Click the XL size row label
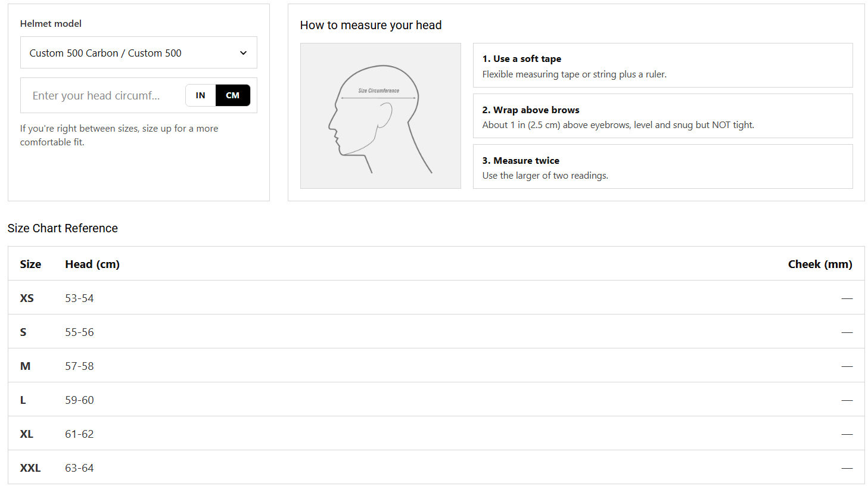Viewport: 868px width, 489px height. coord(26,434)
